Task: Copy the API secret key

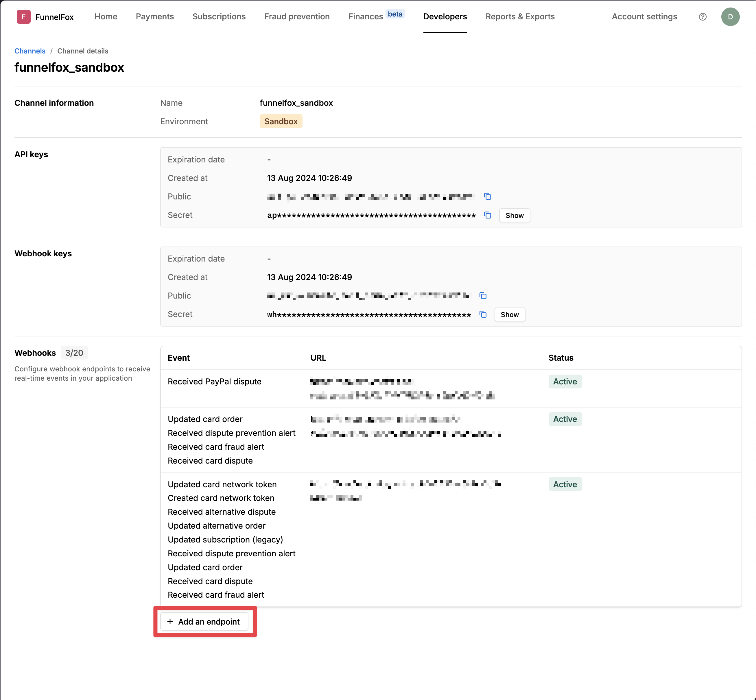Action: tap(487, 215)
